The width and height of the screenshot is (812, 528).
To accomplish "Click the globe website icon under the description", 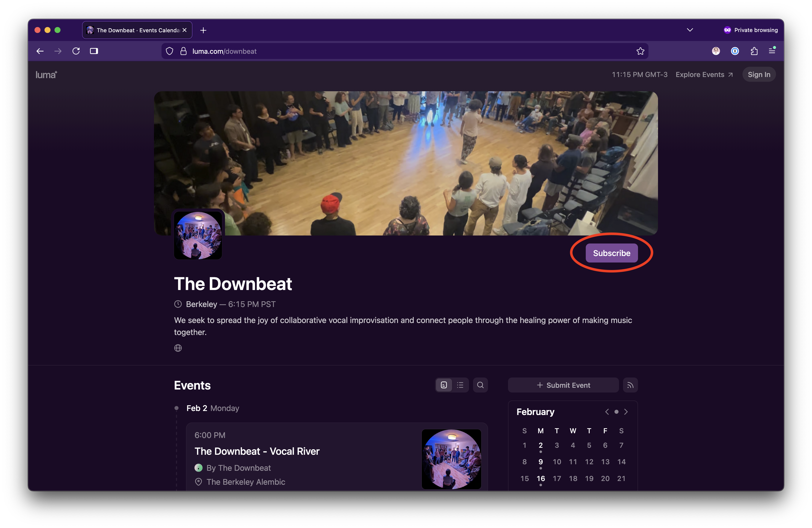I will tap(178, 348).
